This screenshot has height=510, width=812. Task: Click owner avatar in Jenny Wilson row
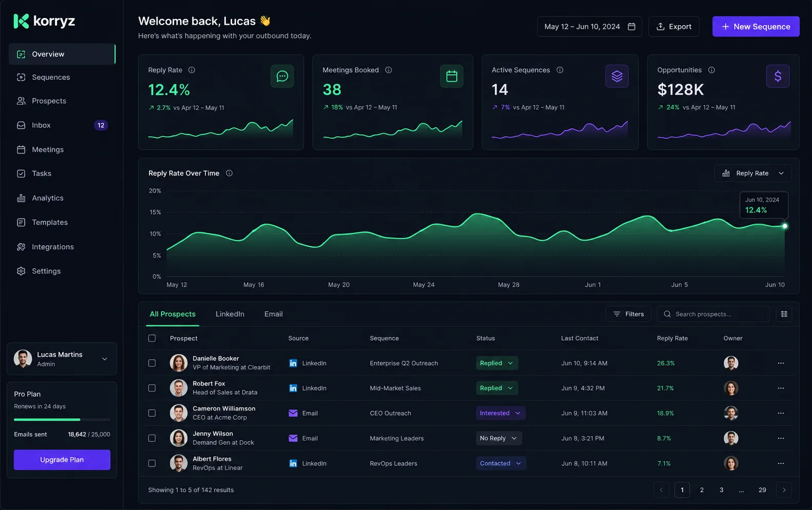731,438
